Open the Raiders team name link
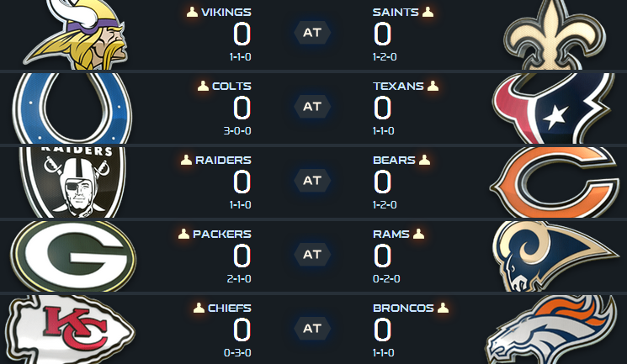This screenshot has height=364, width=627. tap(223, 160)
